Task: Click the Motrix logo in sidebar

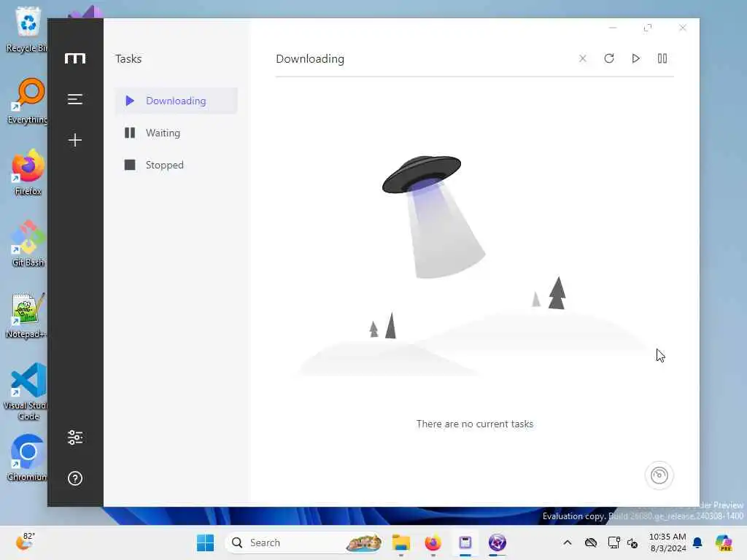Action: pyautogui.click(x=75, y=58)
